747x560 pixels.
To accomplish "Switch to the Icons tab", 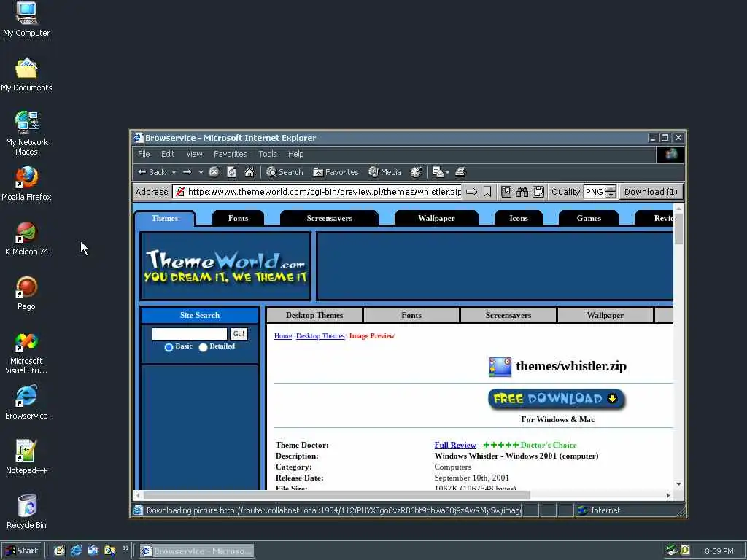I will click(519, 218).
